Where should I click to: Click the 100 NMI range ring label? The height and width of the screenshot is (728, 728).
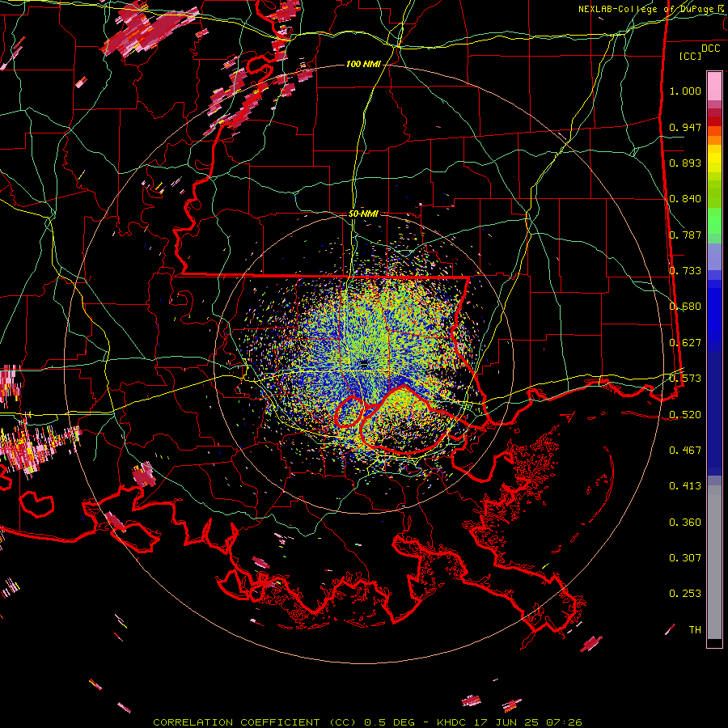click(363, 64)
